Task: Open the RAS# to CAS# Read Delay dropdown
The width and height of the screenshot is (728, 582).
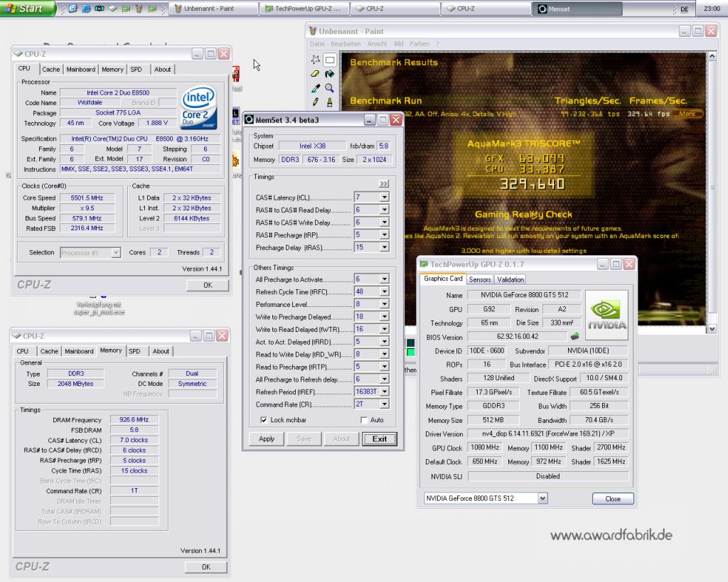Action: 385,210
